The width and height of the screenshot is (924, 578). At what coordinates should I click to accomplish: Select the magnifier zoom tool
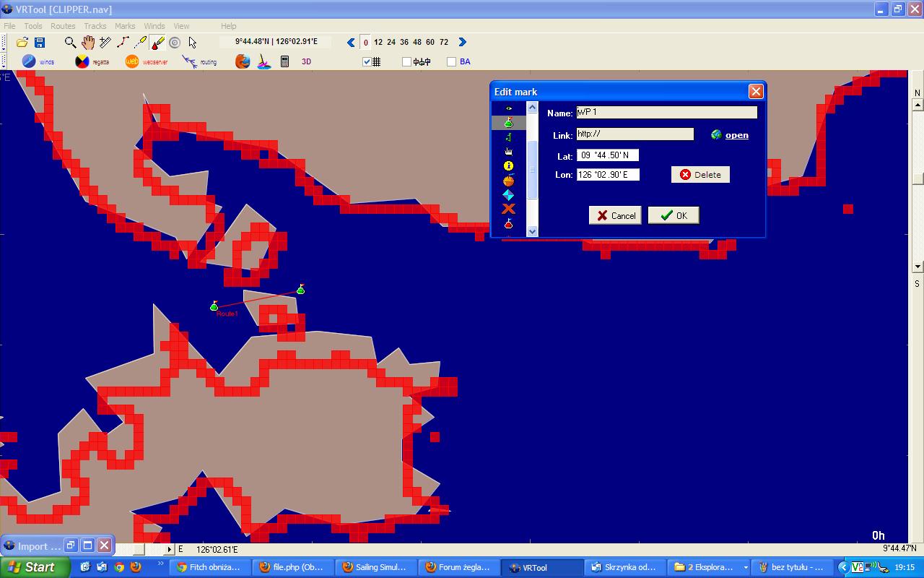click(70, 43)
